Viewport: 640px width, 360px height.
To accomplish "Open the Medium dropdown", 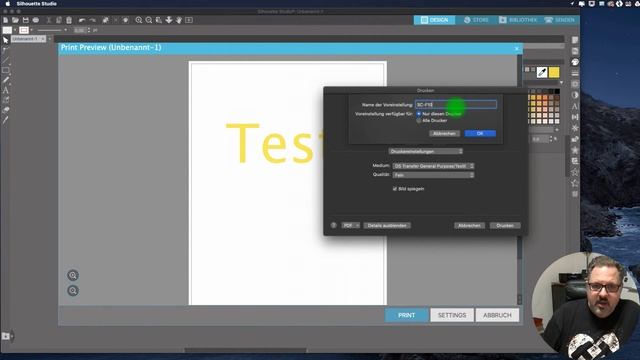I will pos(433,166).
